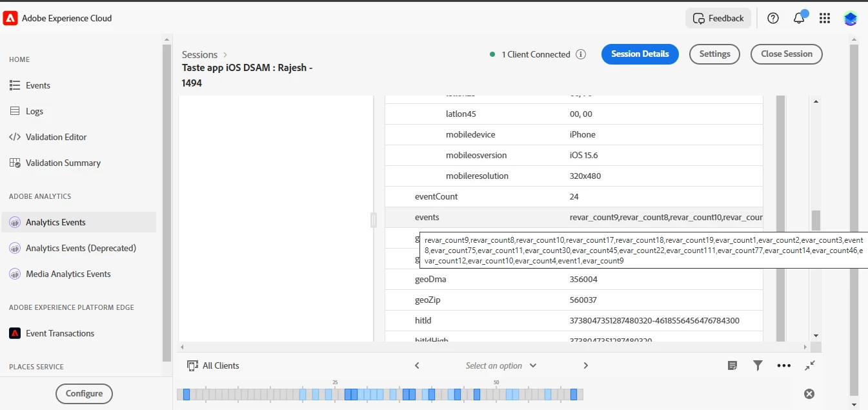The height and width of the screenshot is (410, 868).
Task: Select Analytics Events in the sidebar
Action: click(x=78, y=222)
